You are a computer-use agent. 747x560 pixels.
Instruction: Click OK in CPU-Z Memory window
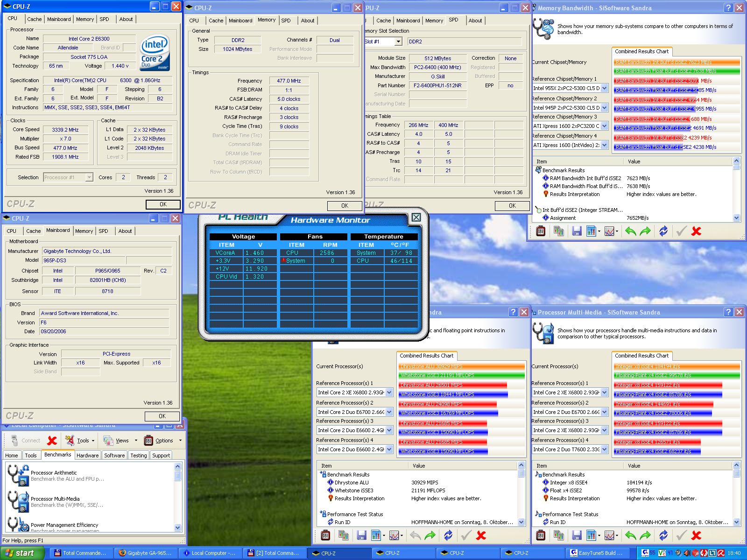point(345,206)
